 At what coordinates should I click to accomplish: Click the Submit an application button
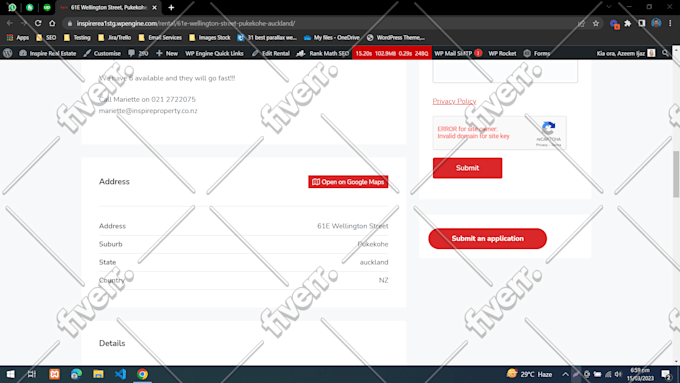click(x=487, y=239)
